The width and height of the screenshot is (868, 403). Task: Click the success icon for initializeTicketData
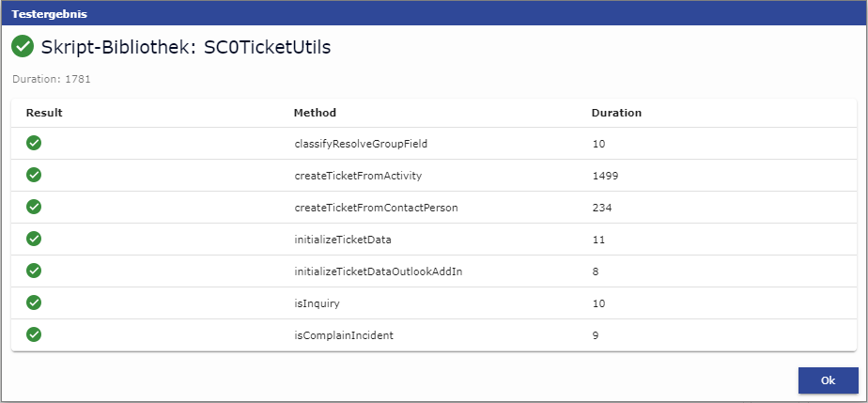tap(34, 240)
